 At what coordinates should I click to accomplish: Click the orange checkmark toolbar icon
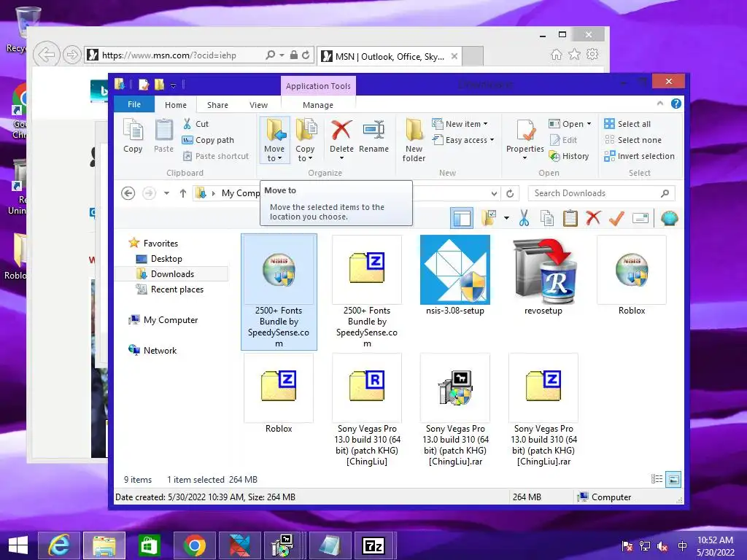(x=616, y=219)
